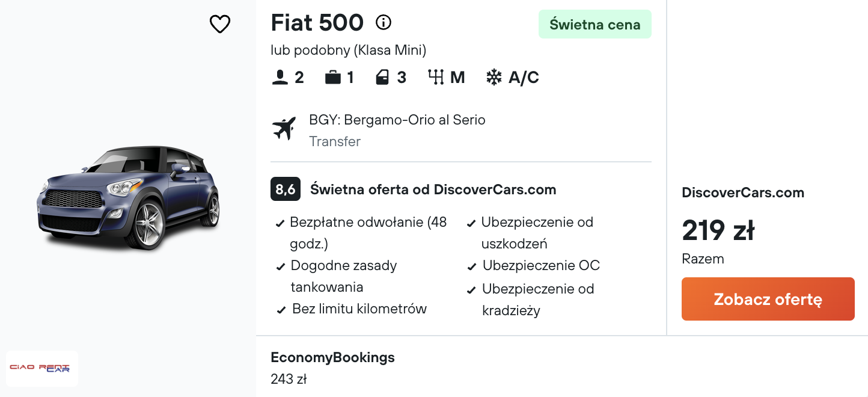Click the car doors icon

(382, 78)
